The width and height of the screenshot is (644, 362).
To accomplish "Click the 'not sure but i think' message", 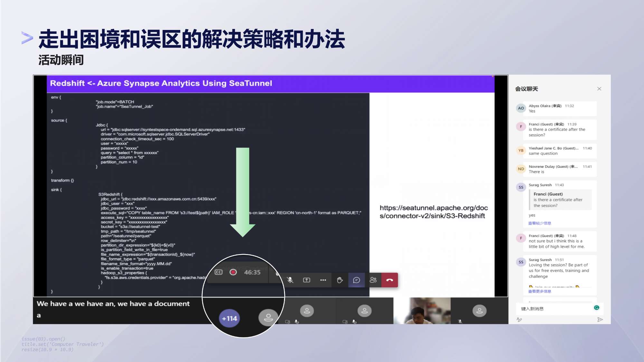I will [x=556, y=244].
